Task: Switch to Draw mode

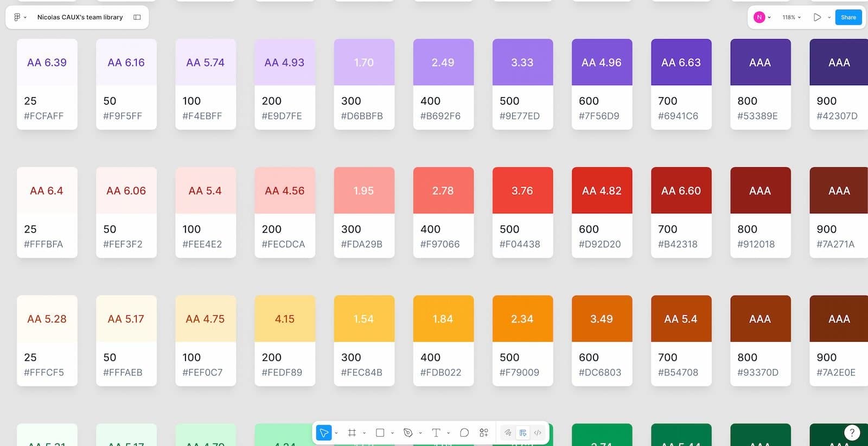Action: 508,432
